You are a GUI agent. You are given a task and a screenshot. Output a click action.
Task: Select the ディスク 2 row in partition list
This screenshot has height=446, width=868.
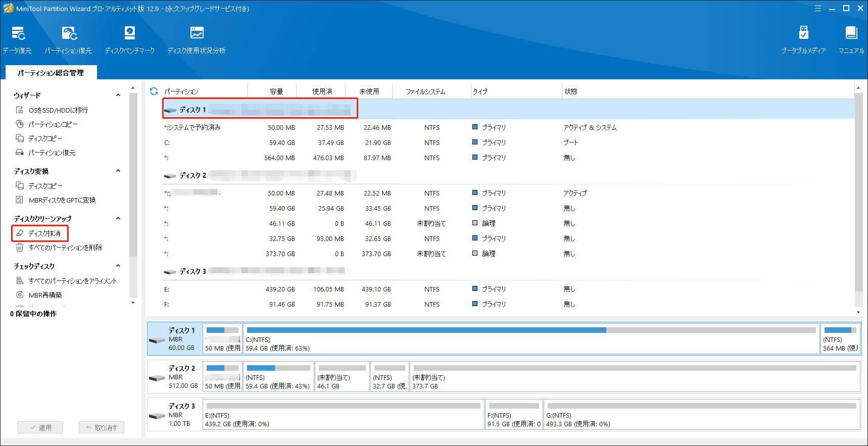(x=508, y=175)
